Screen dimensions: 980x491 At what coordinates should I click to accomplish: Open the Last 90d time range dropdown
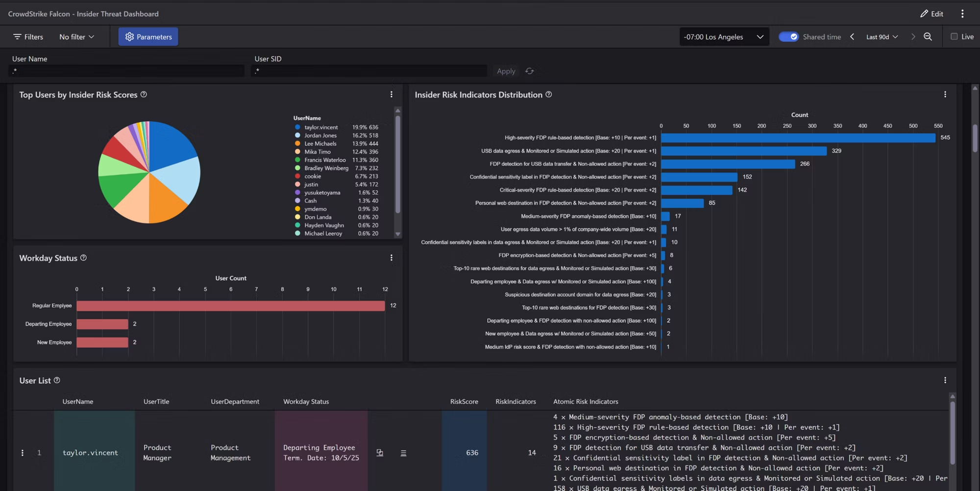click(x=882, y=37)
